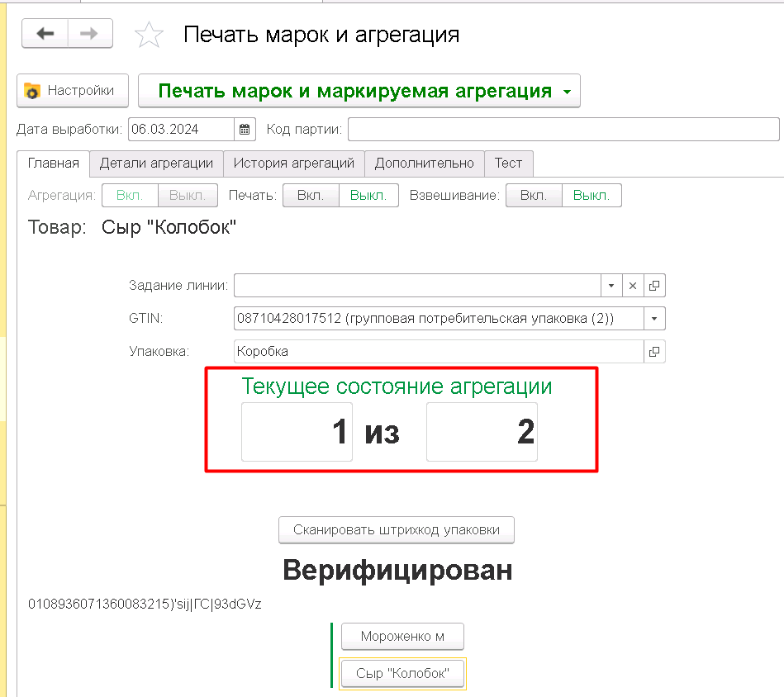
Task: Click Сканировать штрихкод упаковки button
Action: [397, 530]
